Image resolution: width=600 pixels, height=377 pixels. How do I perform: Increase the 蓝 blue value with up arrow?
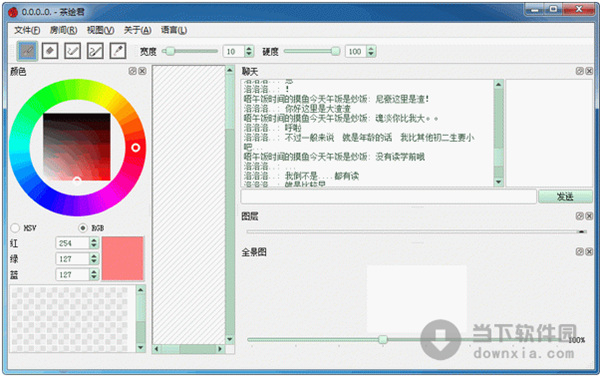pos(94,272)
